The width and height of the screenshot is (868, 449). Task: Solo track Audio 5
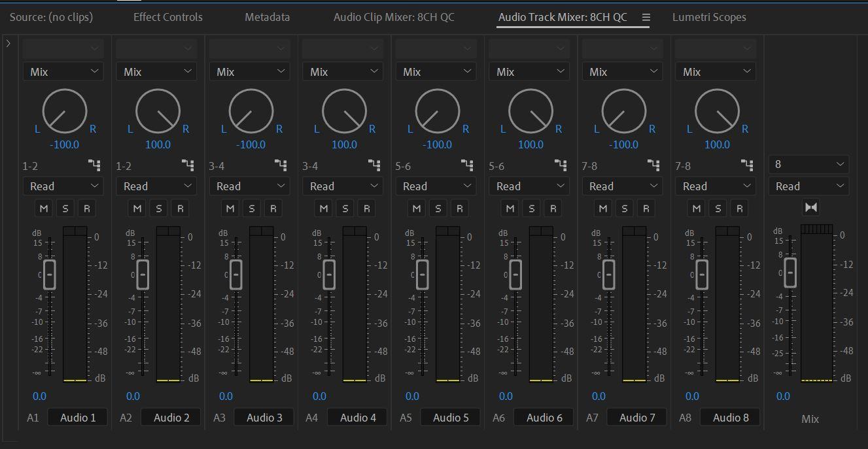[438, 208]
